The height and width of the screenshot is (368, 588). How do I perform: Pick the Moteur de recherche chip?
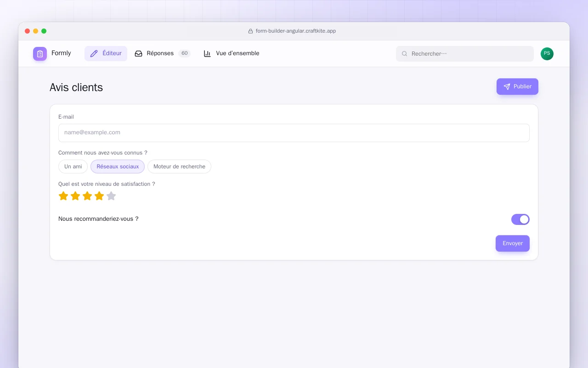179,167
